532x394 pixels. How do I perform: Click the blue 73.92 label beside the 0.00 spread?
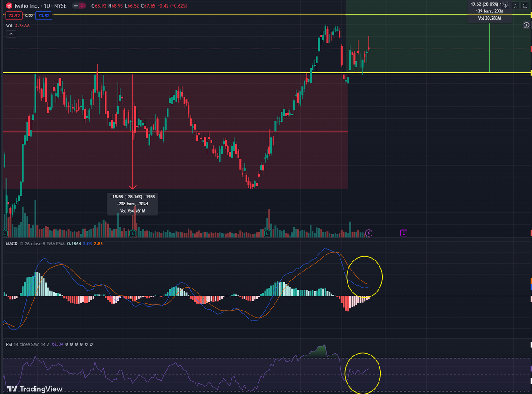[x=43, y=15]
